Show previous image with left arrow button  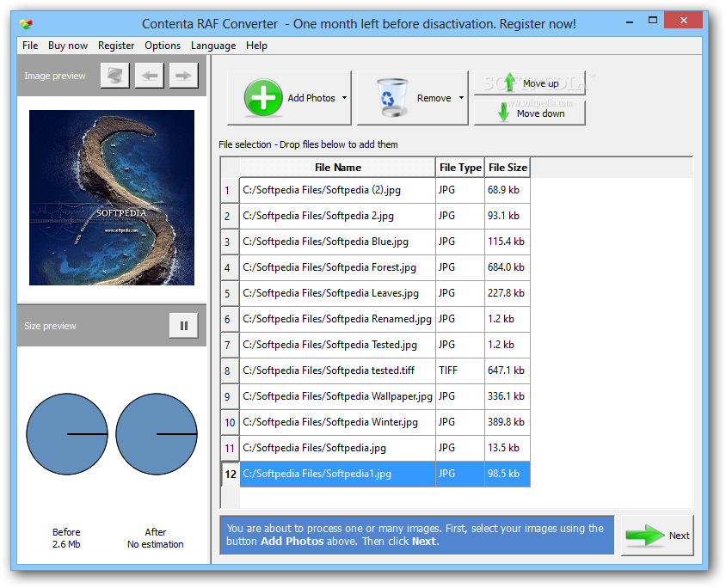coord(149,76)
